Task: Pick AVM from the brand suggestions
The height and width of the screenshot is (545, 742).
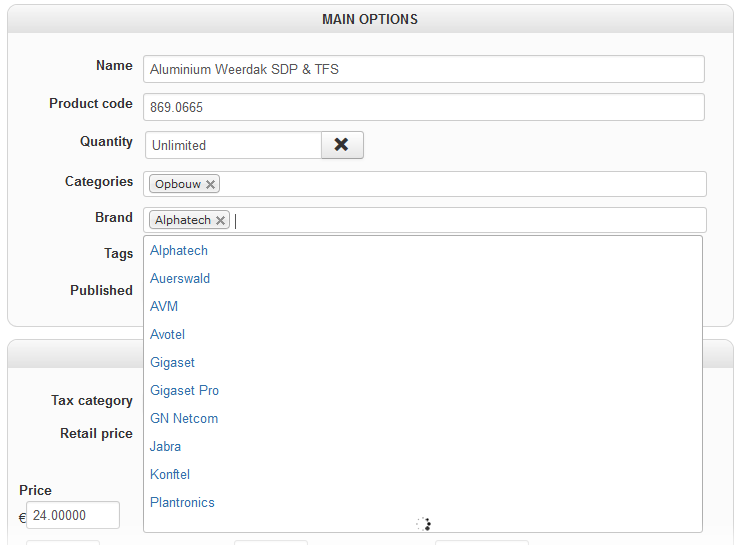Action: tap(164, 307)
